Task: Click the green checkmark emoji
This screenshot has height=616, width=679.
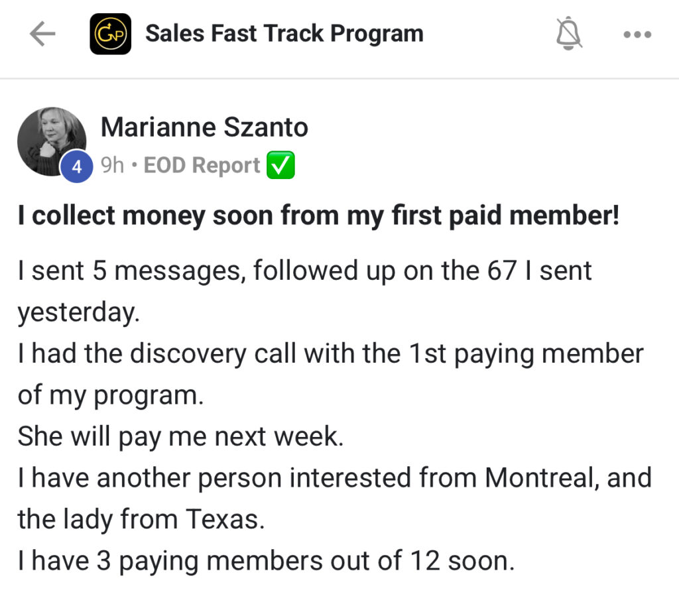Action: click(x=280, y=166)
